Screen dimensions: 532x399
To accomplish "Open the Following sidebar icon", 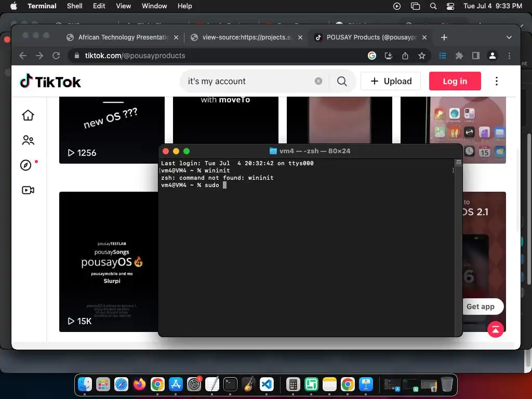I will [x=28, y=140].
